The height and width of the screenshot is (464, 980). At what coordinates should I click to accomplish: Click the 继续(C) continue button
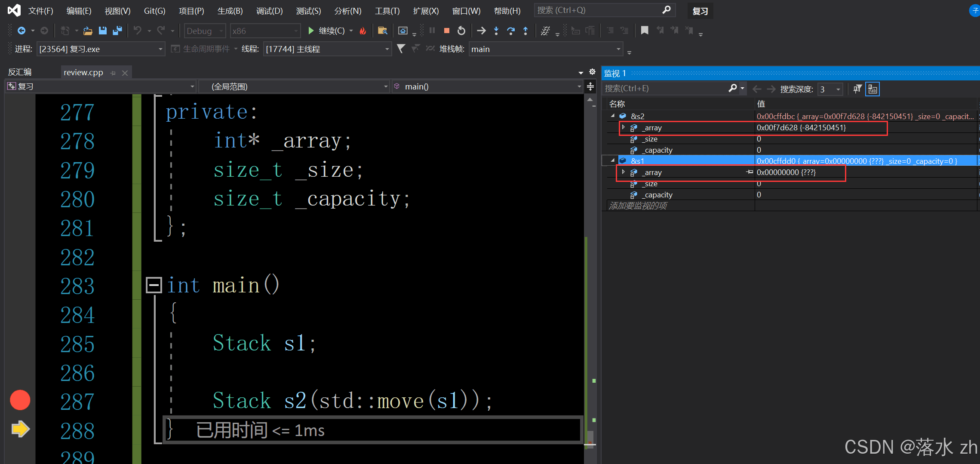coord(326,31)
